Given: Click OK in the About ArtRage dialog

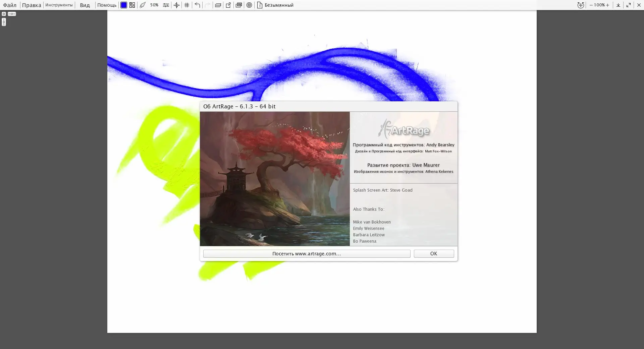Looking at the screenshot, I should pos(434,254).
